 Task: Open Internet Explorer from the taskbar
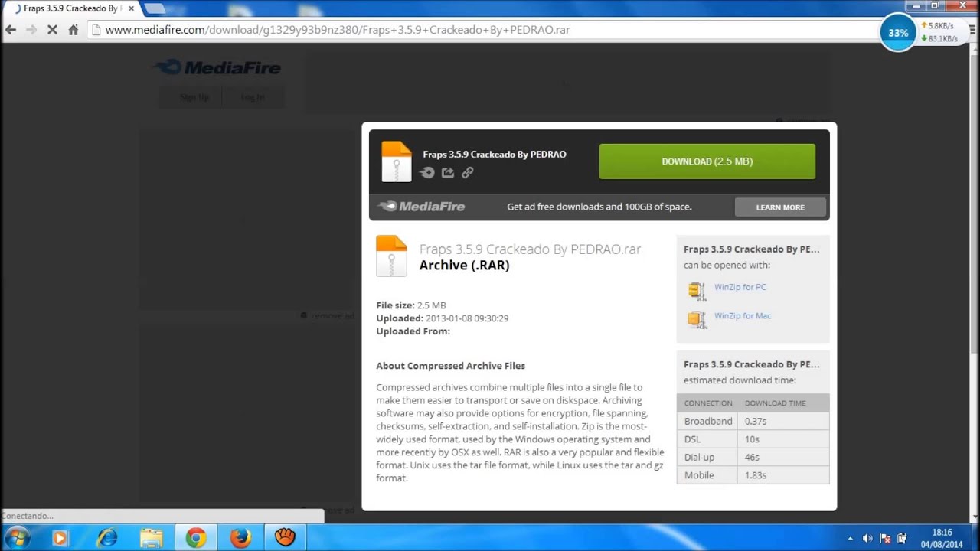point(106,538)
